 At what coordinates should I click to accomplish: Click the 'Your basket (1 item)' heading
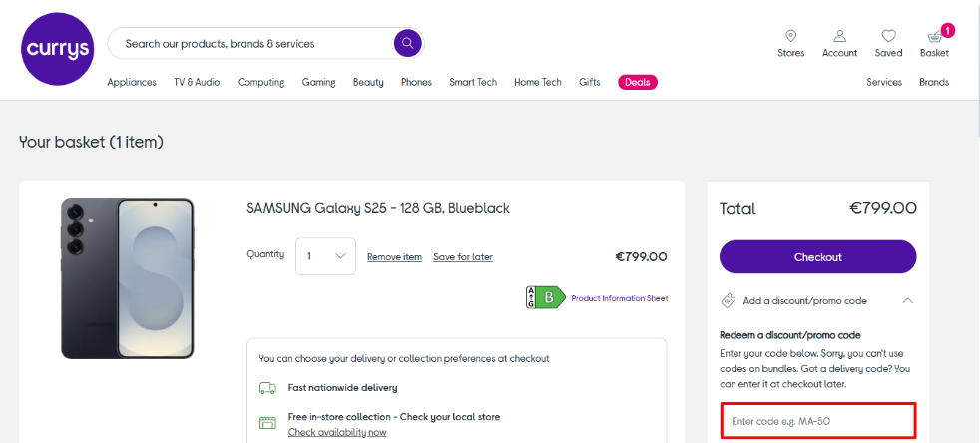(91, 142)
